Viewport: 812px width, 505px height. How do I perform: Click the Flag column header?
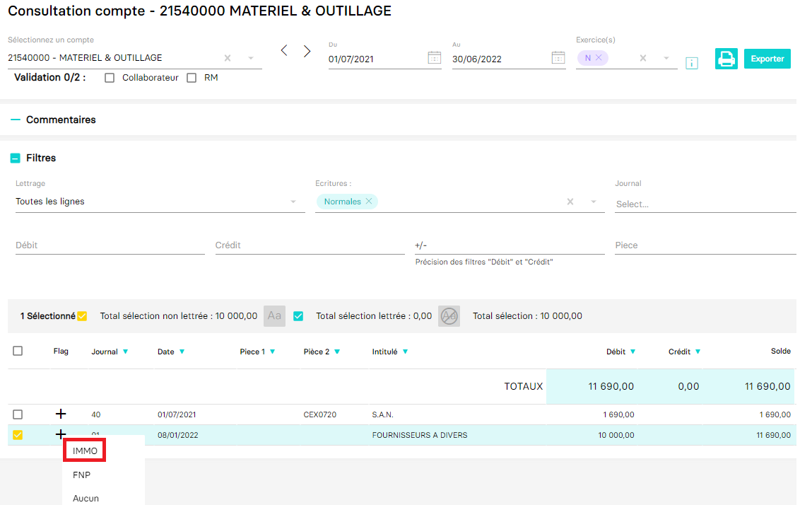pos(61,351)
